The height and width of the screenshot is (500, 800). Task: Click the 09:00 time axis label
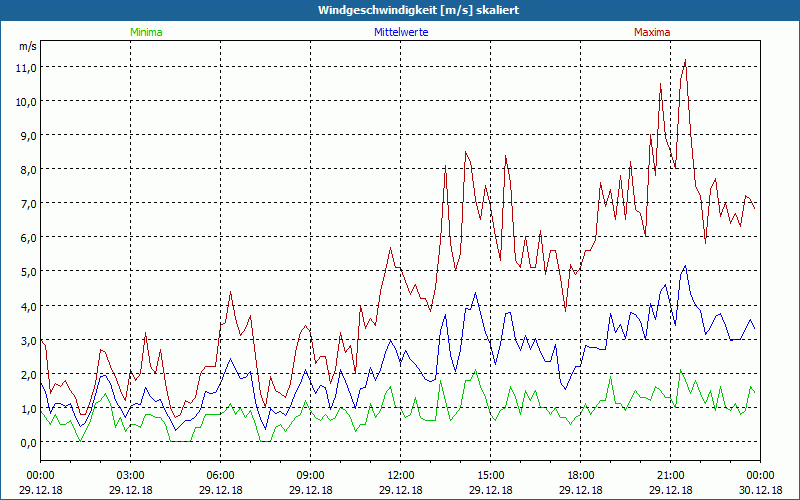pyautogui.click(x=310, y=476)
